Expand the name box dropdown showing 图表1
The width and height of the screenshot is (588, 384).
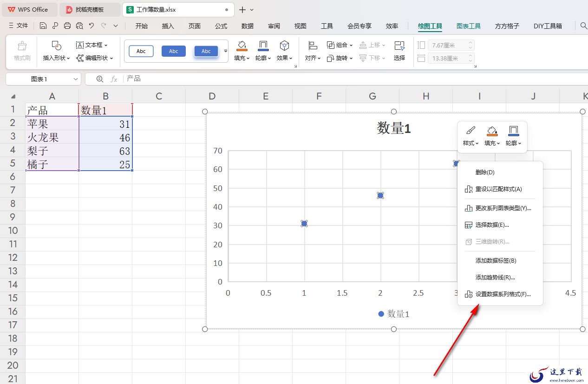tap(76, 79)
